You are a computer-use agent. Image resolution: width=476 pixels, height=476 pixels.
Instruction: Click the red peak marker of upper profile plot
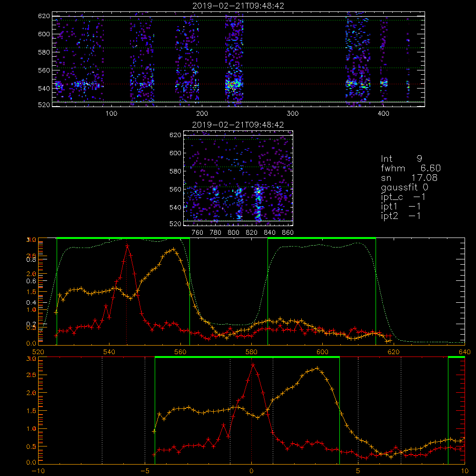[127, 246]
